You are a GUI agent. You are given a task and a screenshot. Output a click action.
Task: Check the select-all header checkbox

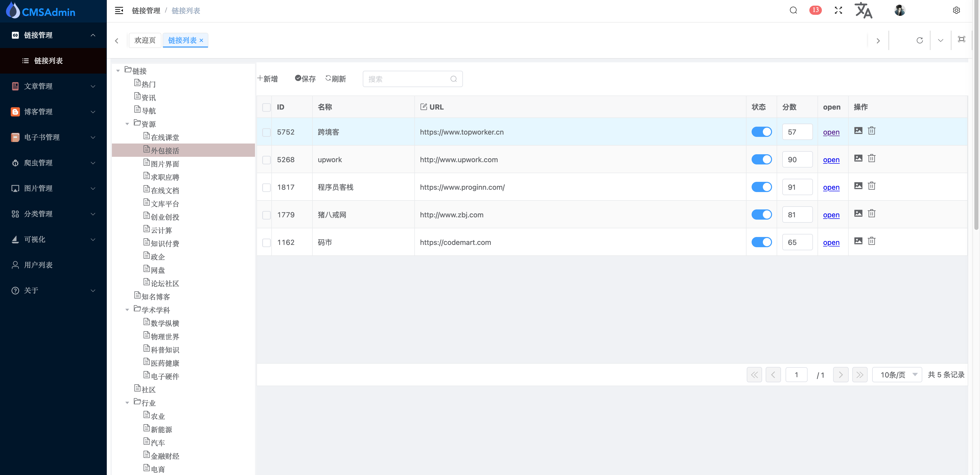[266, 108]
